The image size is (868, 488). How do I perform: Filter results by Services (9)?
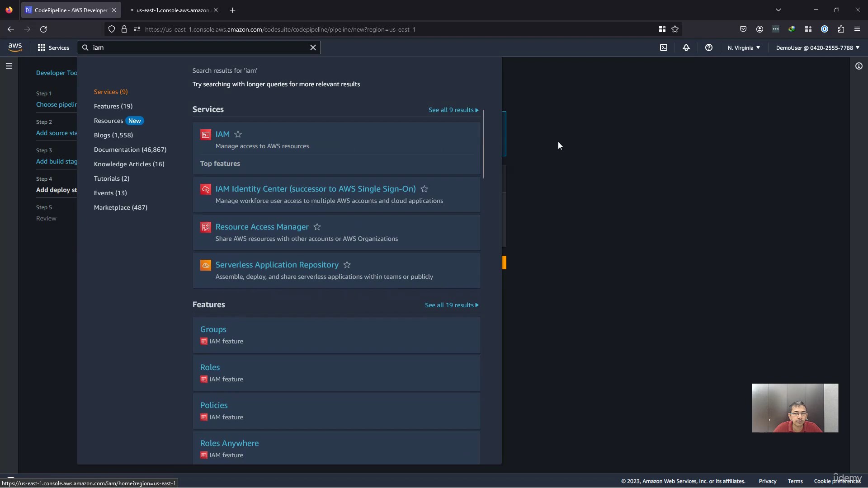(111, 92)
